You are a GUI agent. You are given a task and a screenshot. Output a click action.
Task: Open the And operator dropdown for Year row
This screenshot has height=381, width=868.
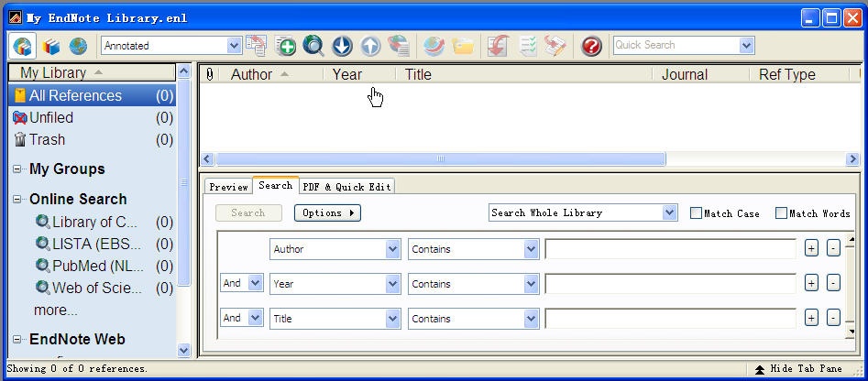pos(255,283)
